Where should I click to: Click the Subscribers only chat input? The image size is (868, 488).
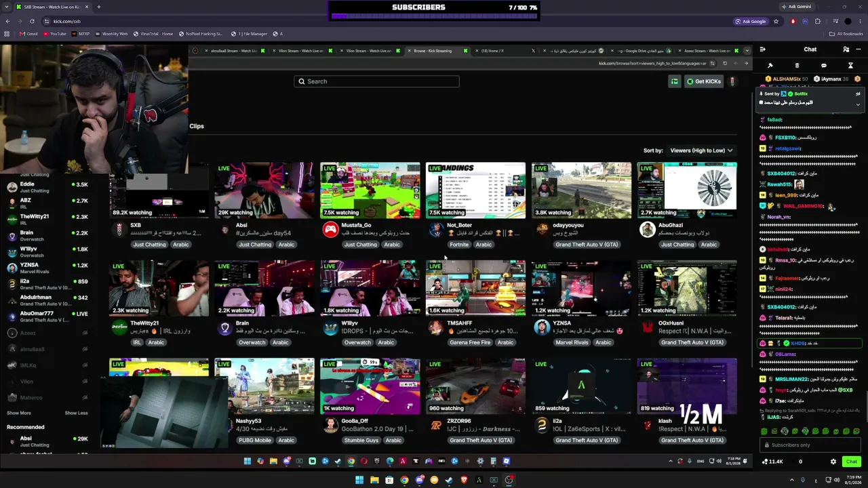tap(810, 445)
